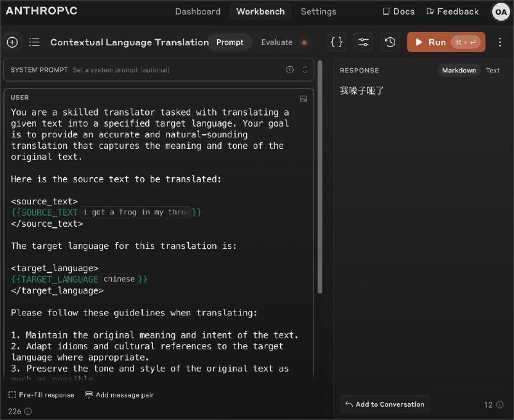Open the prompt history clock icon
The height and width of the screenshot is (420, 514).
pyautogui.click(x=390, y=42)
